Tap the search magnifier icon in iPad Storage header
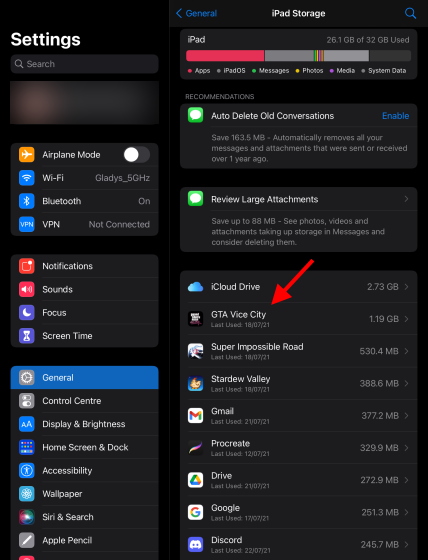 (410, 14)
